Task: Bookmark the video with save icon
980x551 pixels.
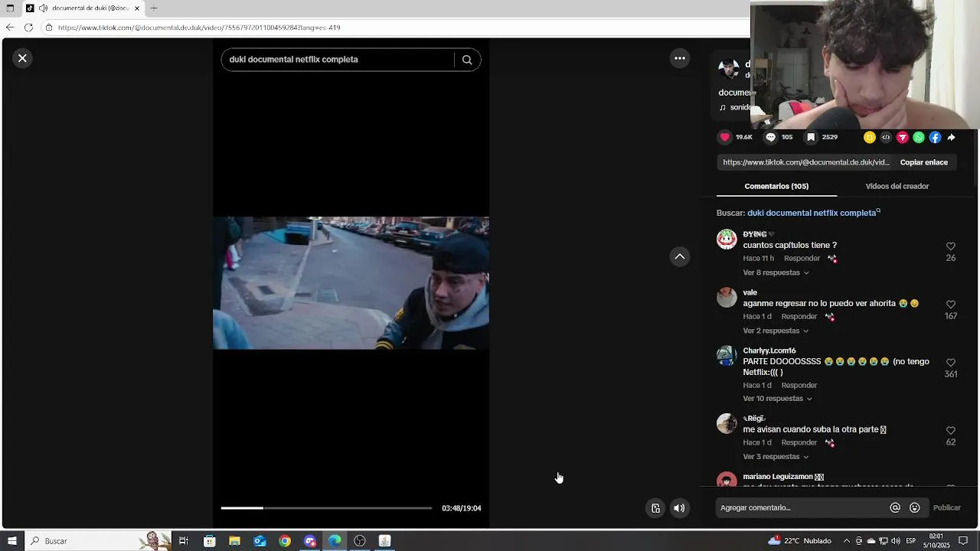Action: point(812,138)
